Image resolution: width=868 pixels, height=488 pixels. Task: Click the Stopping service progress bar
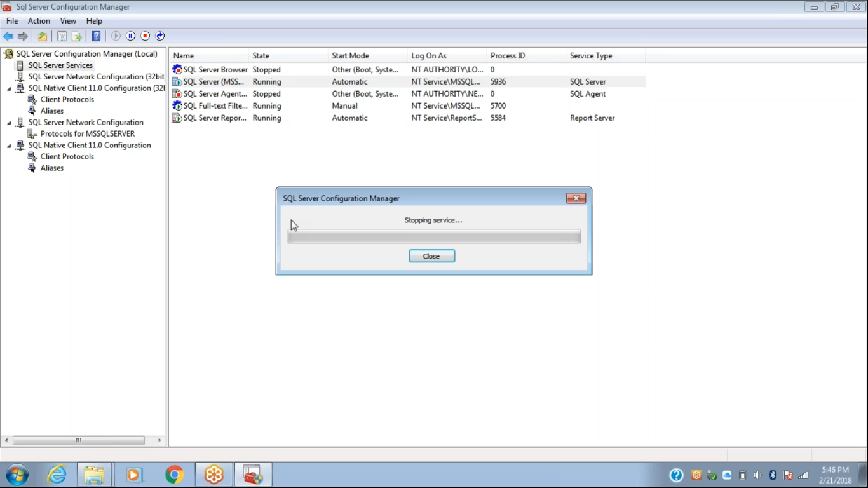point(434,237)
